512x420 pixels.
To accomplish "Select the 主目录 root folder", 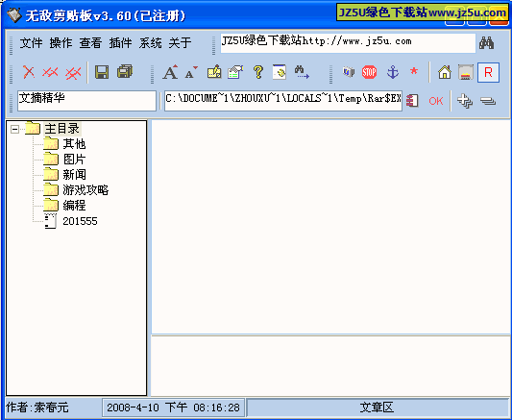I will [62, 129].
